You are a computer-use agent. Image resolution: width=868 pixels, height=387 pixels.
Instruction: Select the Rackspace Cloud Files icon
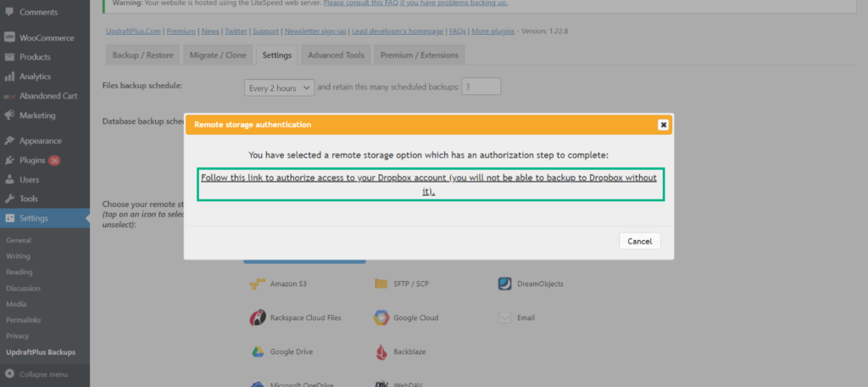[x=257, y=317]
